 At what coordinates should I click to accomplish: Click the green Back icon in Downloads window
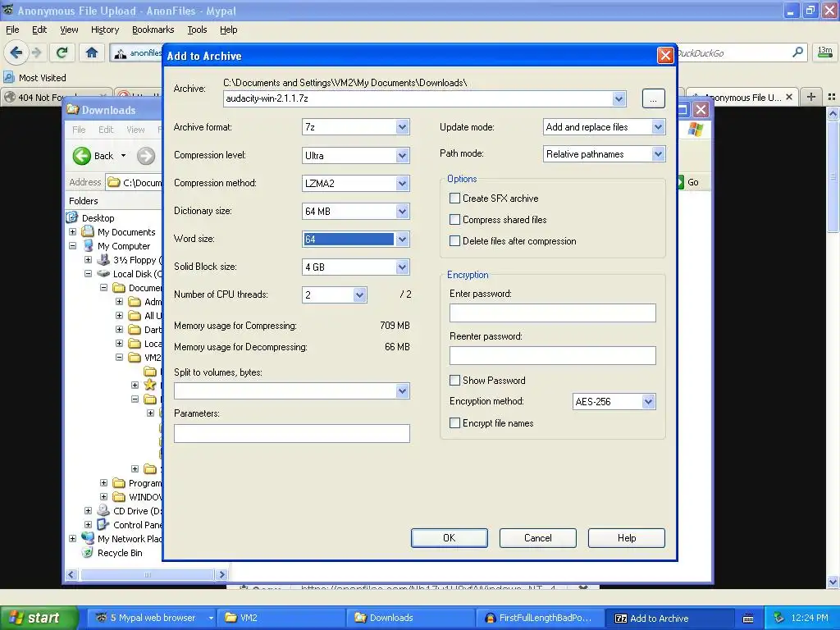[82, 156]
